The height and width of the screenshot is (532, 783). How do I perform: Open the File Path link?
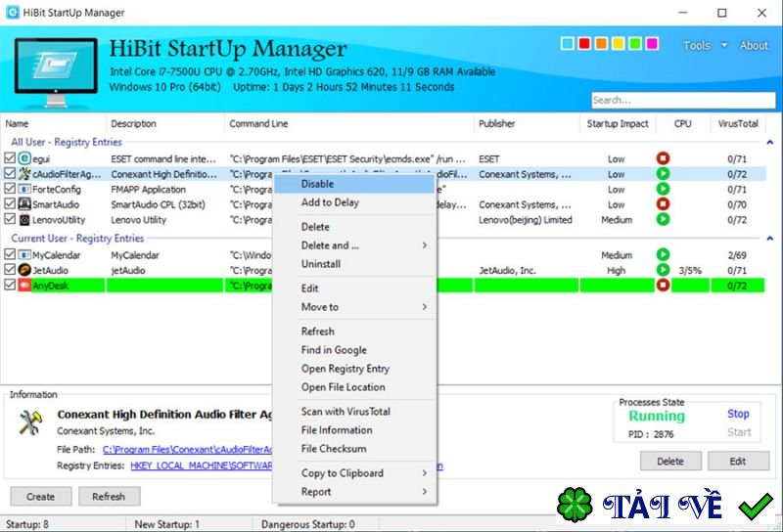(187, 450)
